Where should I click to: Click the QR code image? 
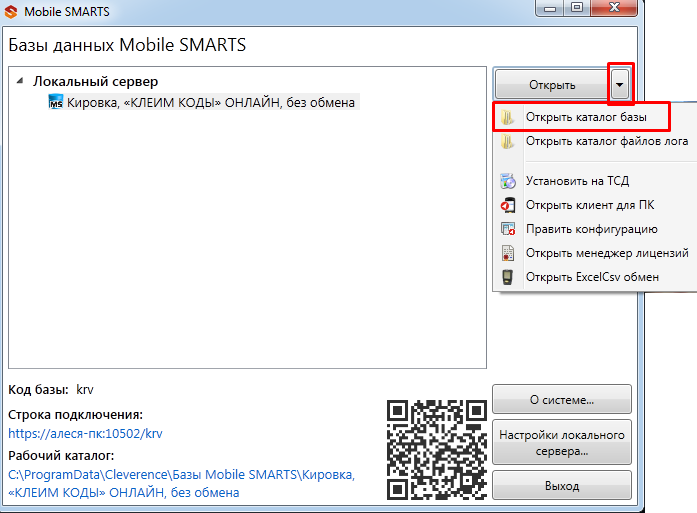click(x=437, y=449)
